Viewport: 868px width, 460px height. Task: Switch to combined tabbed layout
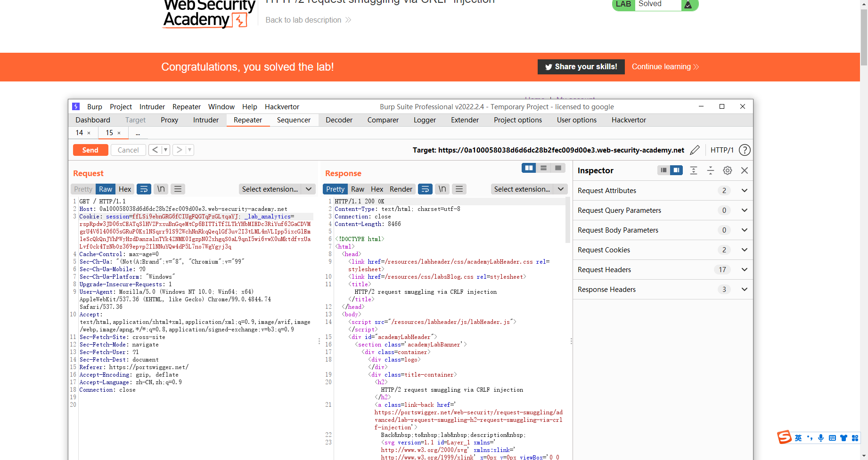click(558, 168)
